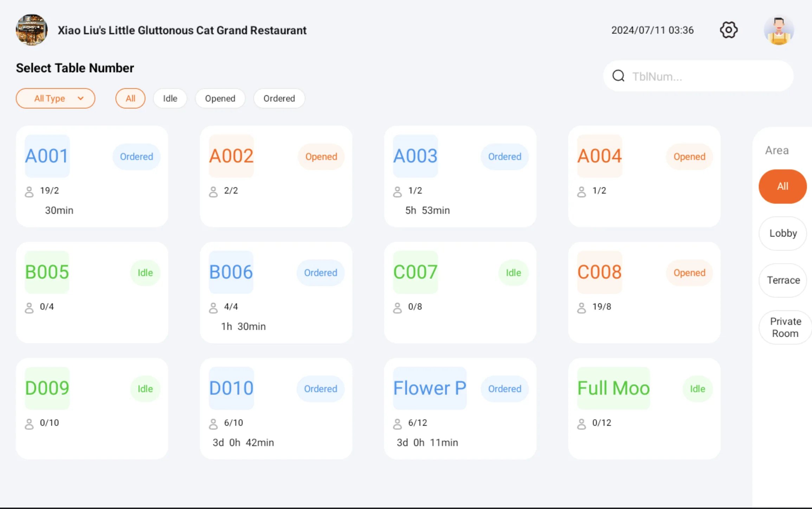812x509 pixels.
Task: Focus the TblNum search field
Action: point(698,76)
